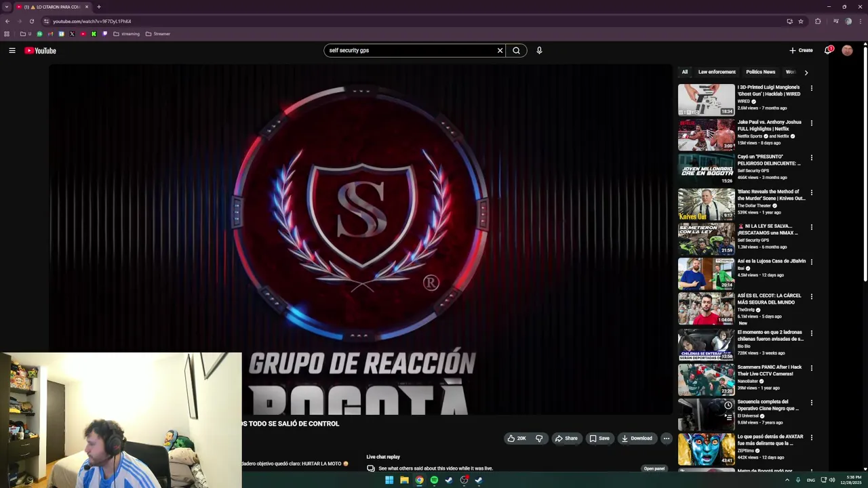
Task: Like the video with thumbs up
Action: pos(517,439)
